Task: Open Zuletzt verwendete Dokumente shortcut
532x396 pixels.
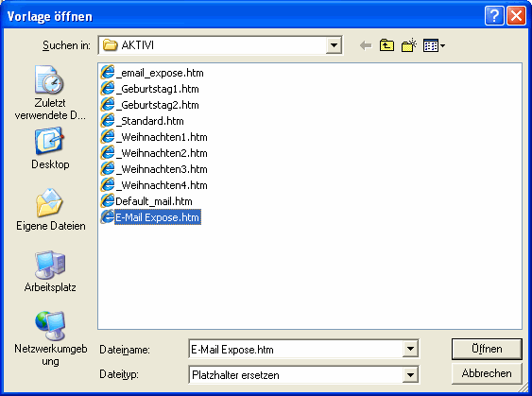Action: 50,93
